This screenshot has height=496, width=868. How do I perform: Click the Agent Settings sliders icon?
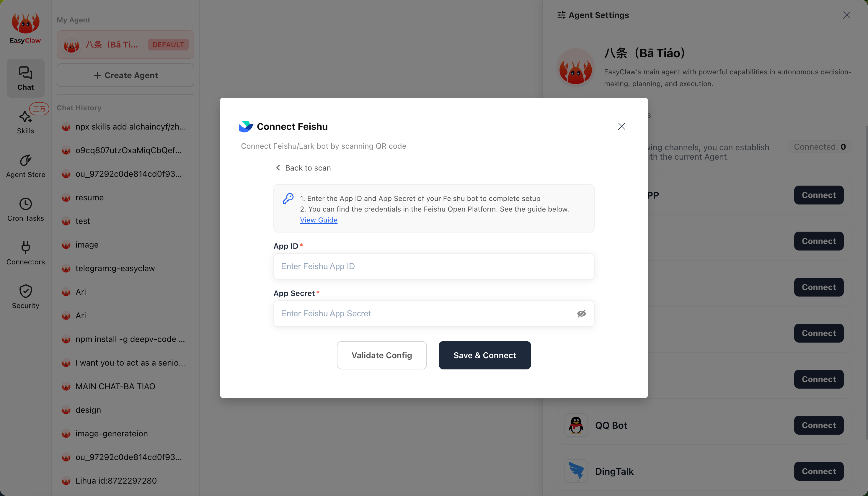point(561,15)
